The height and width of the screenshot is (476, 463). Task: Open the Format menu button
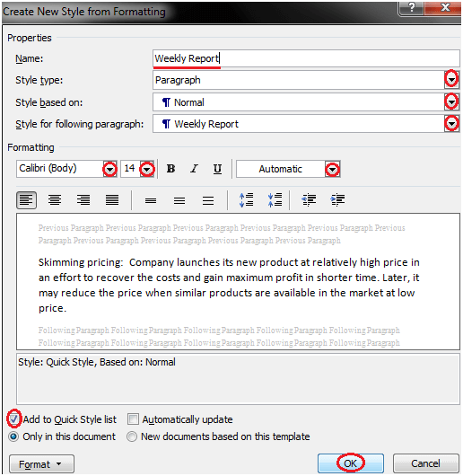(41, 463)
